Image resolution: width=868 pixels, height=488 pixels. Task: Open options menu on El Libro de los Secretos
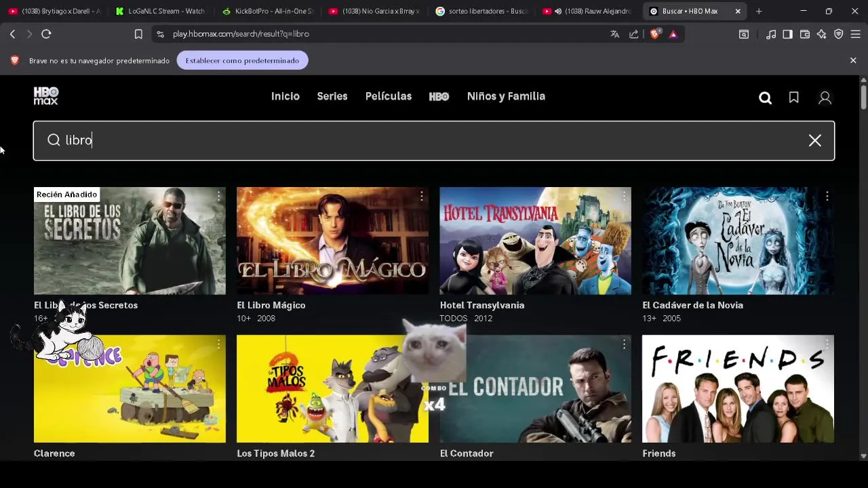[218, 196]
